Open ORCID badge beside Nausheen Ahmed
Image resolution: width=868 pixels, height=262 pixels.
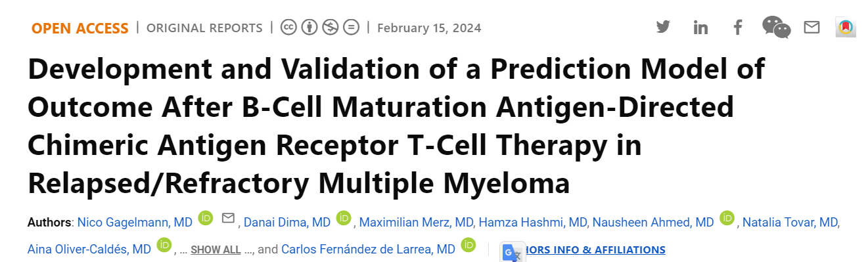pyautogui.click(x=727, y=218)
